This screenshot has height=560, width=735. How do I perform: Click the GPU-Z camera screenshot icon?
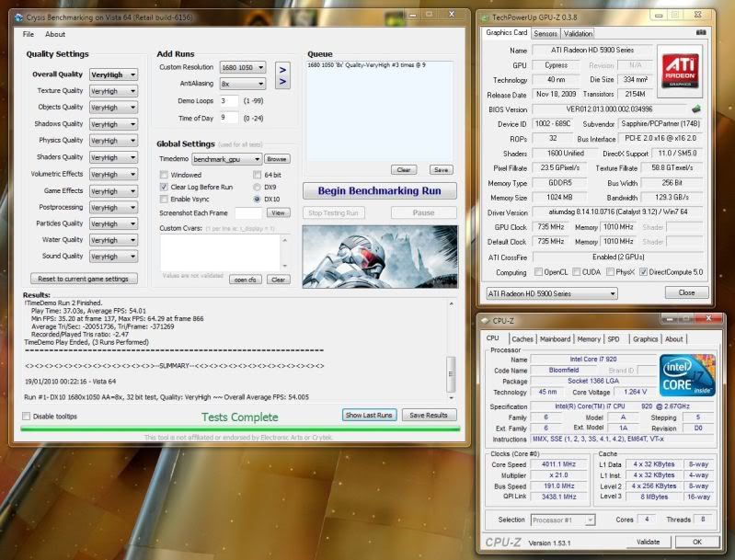click(x=700, y=34)
